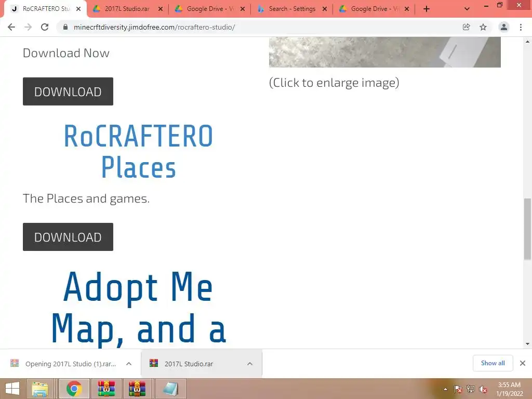View site security lock info
Screen dimensions: 532x399
(x=65, y=27)
